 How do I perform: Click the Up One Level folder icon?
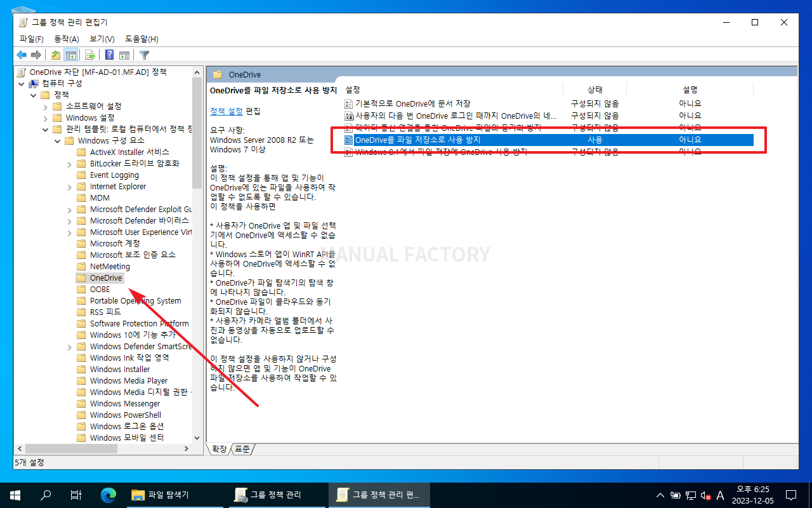pyautogui.click(x=56, y=55)
